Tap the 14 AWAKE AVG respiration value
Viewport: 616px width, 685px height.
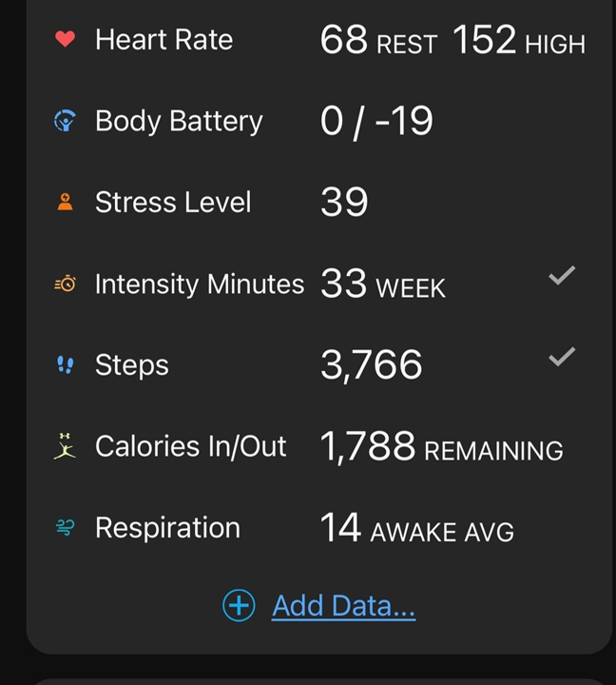pyautogui.click(x=417, y=528)
